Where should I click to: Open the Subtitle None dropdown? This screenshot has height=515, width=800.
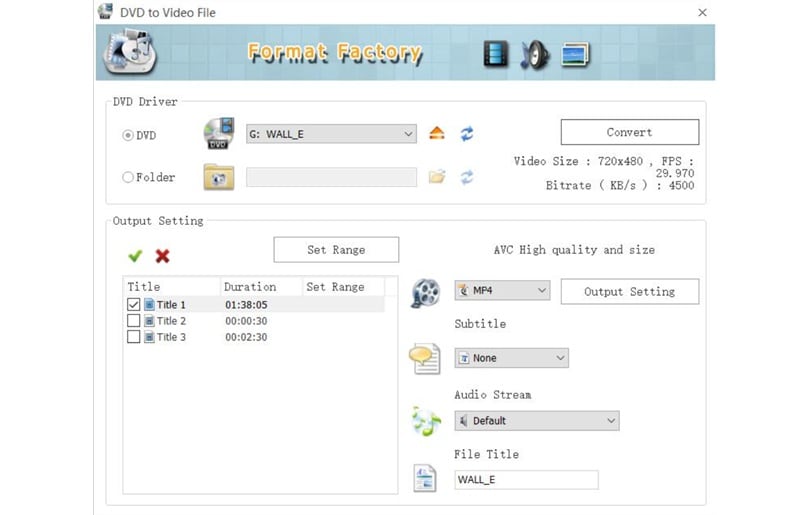(x=511, y=358)
